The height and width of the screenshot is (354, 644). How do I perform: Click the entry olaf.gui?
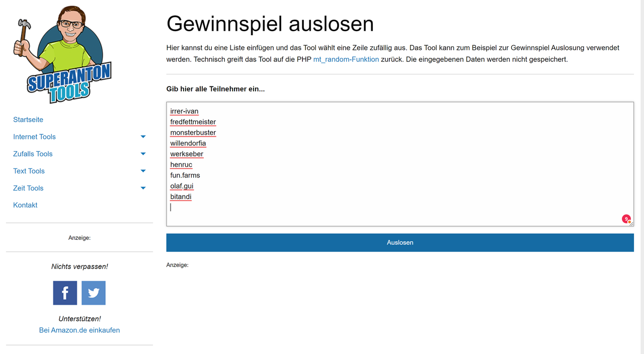(182, 186)
